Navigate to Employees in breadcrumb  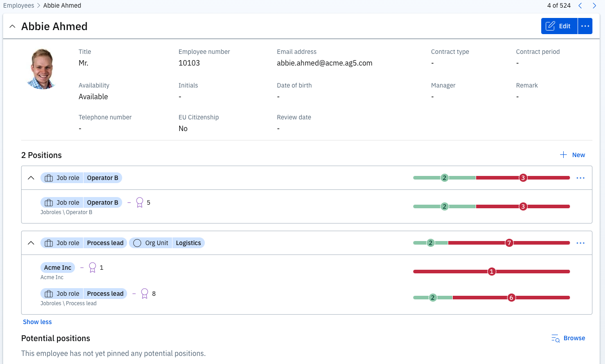coord(18,6)
